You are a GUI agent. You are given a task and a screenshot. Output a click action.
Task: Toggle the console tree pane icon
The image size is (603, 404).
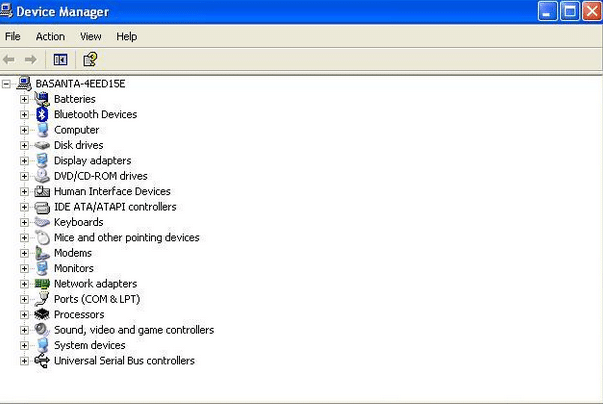[60, 60]
